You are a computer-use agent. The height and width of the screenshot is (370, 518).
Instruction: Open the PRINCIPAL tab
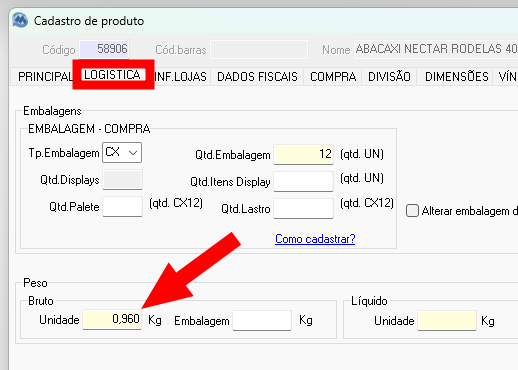tap(45, 77)
